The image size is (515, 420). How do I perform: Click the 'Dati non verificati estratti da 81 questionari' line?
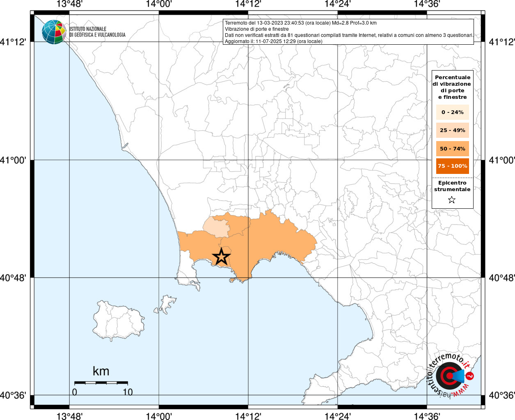[x=349, y=35]
